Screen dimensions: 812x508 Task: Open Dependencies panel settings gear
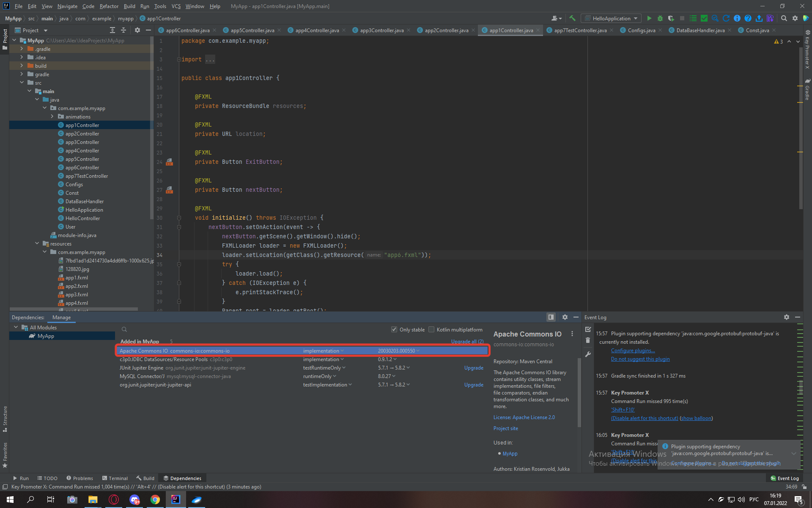click(565, 317)
